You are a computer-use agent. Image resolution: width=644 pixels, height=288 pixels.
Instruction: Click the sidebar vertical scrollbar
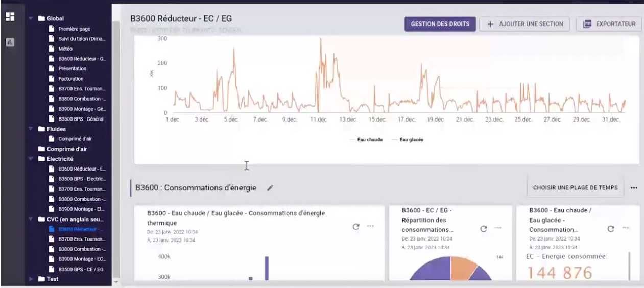point(115,148)
